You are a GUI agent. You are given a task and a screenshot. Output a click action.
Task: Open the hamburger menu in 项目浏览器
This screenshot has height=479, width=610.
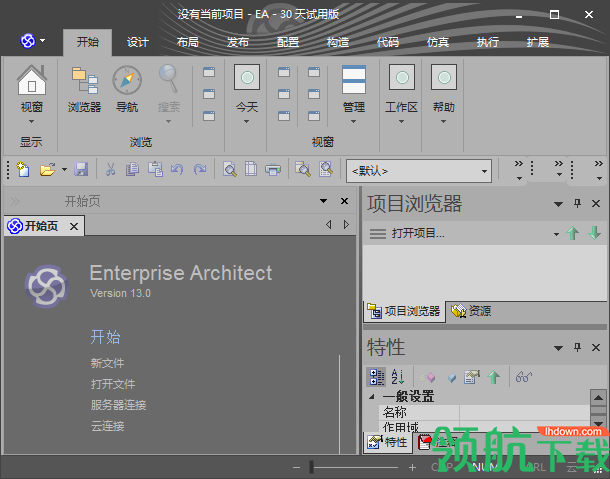[x=377, y=233]
